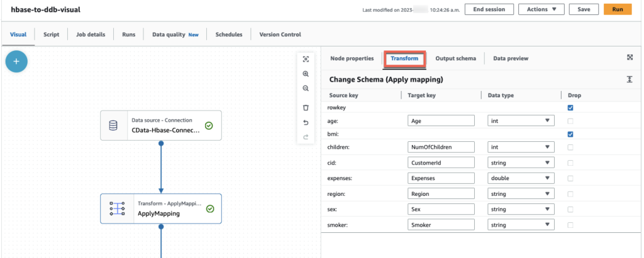Click the Target key column header
644x258 pixels.
[421, 95]
